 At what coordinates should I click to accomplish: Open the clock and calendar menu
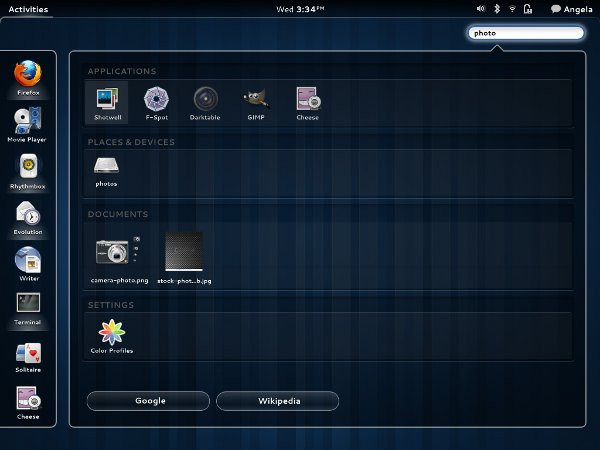click(299, 8)
